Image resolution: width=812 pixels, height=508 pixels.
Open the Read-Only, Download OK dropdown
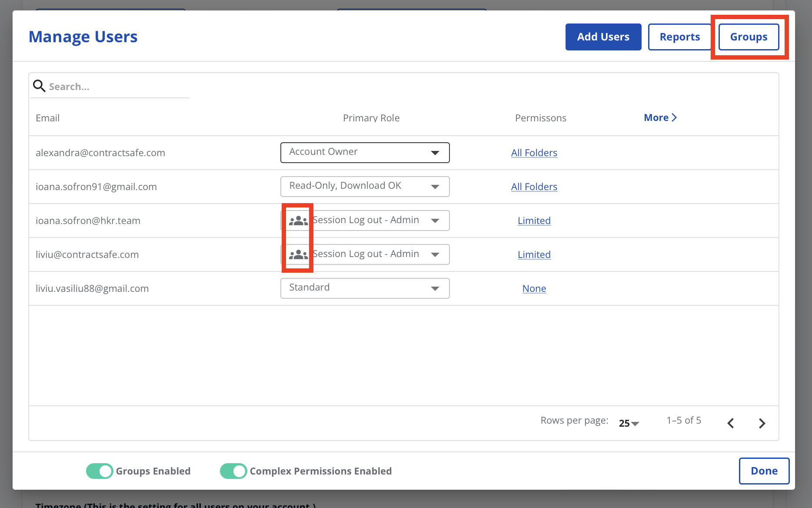435,186
